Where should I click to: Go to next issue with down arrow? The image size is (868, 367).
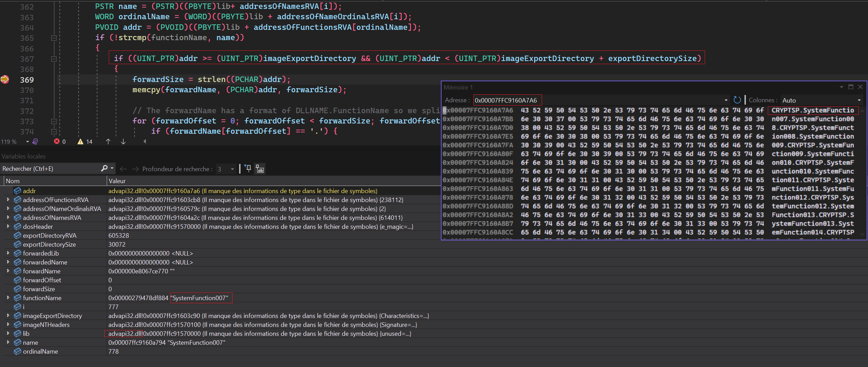(123, 141)
